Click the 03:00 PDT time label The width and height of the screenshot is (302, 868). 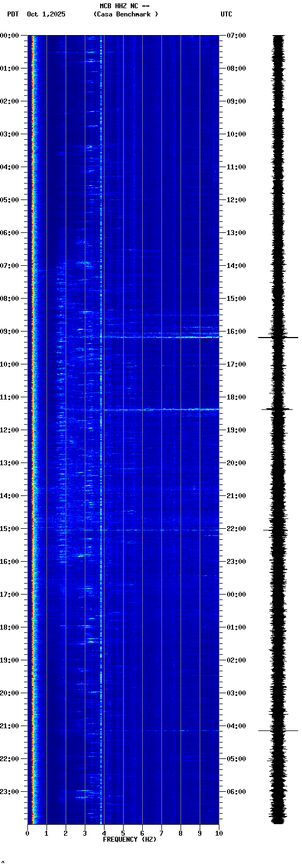[9, 134]
